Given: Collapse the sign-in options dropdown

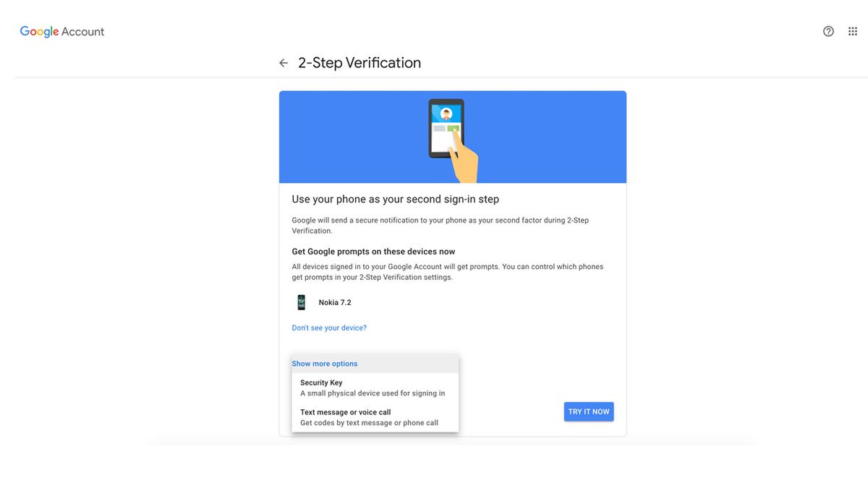Looking at the screenshot, I should (x=325, y=363).
